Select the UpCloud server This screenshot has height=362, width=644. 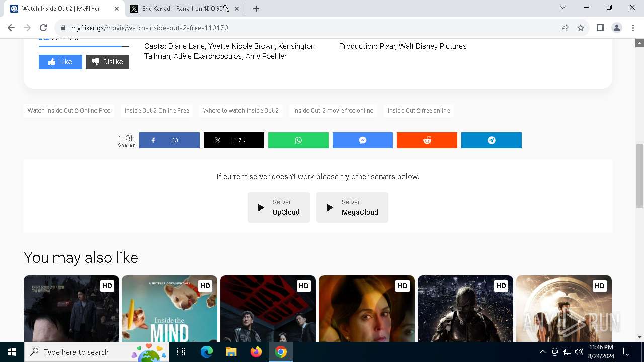coord(279,207)
